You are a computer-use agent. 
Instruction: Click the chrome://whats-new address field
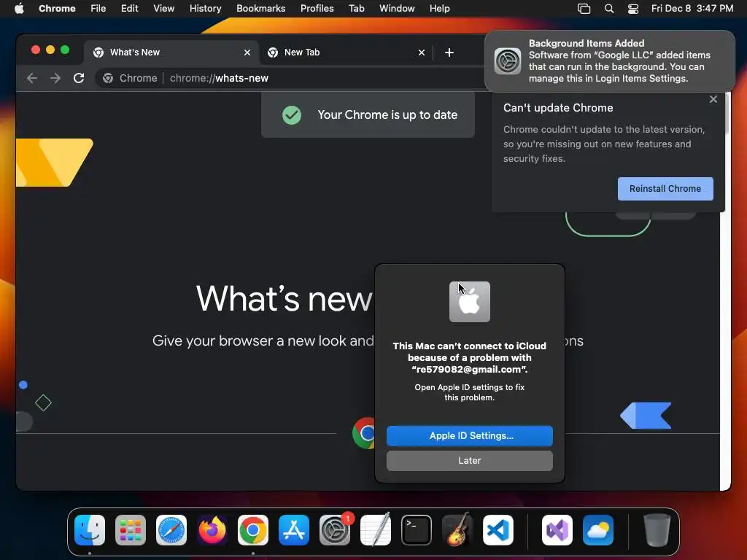290,78
